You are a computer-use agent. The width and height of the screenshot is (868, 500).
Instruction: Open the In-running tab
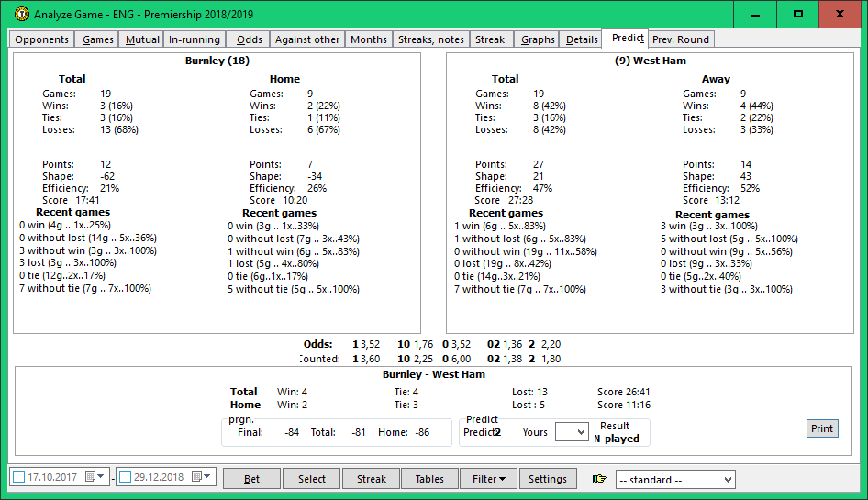[x=195, y=39]
